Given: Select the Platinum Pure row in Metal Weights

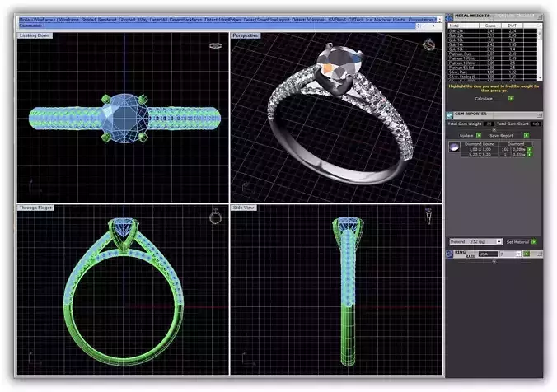Looking at the screenshot, I should click(493, 54).
